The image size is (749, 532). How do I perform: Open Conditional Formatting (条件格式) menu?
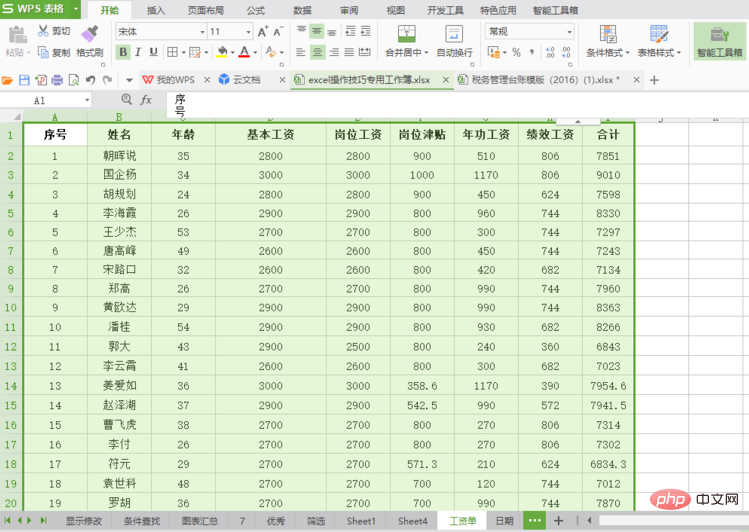pos(608,41)
